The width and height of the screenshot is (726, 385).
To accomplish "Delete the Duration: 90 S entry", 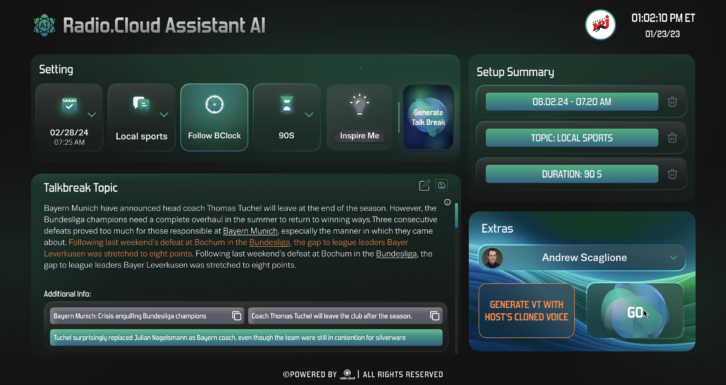I will [672, 174].
